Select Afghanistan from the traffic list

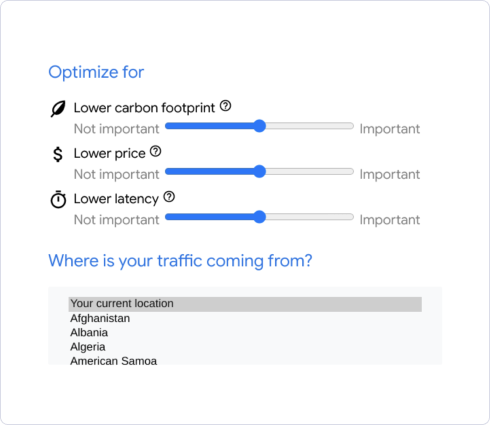tap(245, 318)
